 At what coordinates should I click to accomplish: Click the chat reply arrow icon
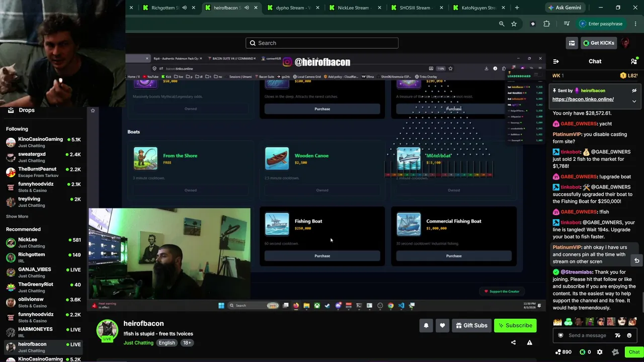(636, 260)
